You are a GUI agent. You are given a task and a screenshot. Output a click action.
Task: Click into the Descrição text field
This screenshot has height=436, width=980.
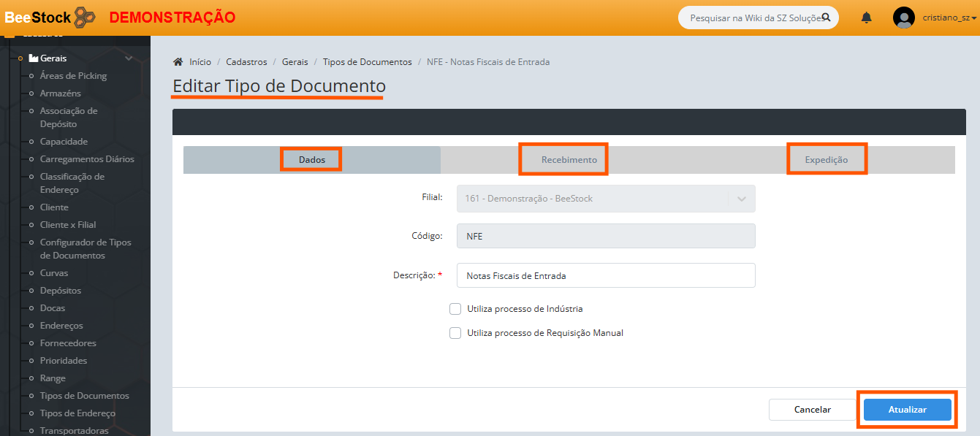pyautogui.click(x=605, y=276)
